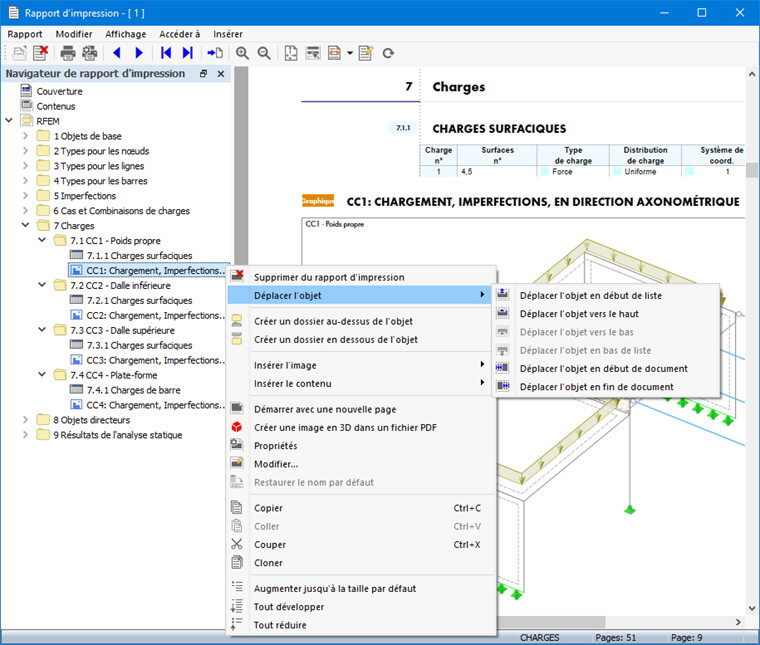Select Tout développer
This screenshot has width=760, height=645.
tap(362, 607)
